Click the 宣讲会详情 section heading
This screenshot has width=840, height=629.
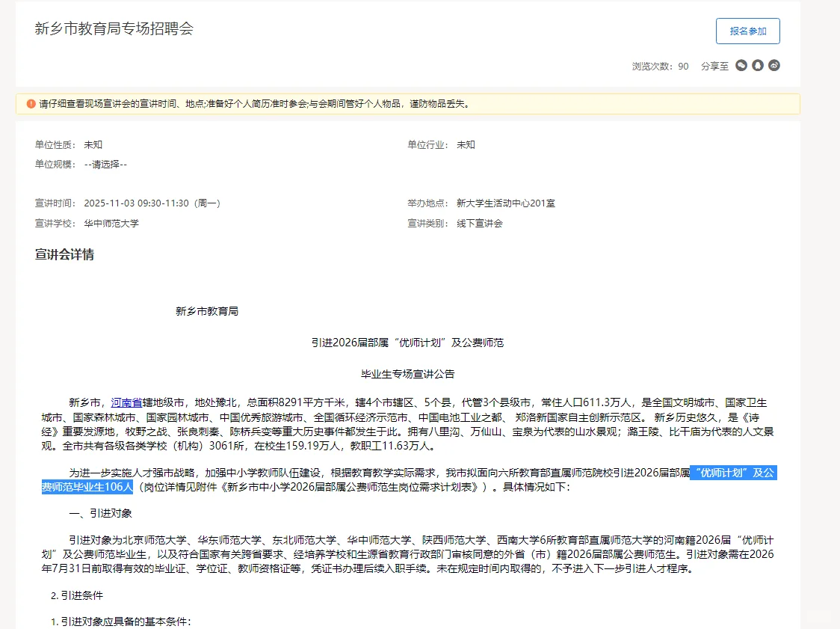click(64, 255)
